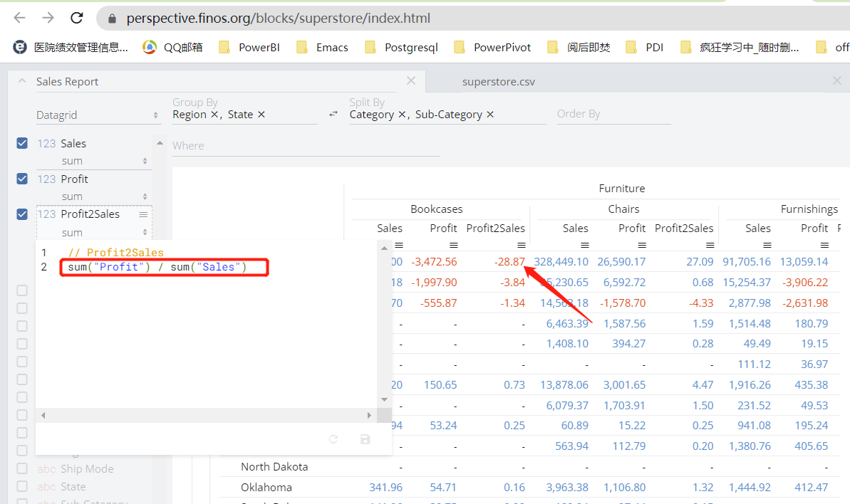This screenshot has height=504, width=850.
Task: Open the 疯狂学习中 bookmark folder
Action: 740,48
